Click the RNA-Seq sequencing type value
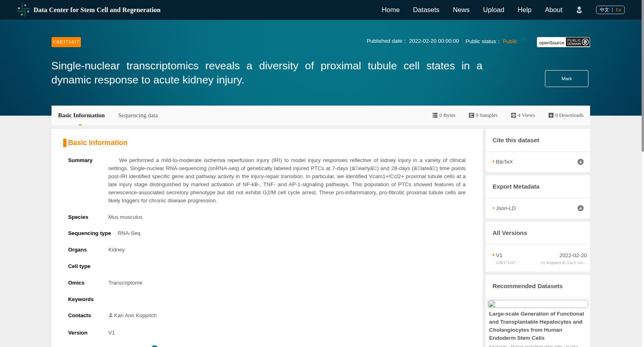The image size is (644, 347). coord(129,233)
